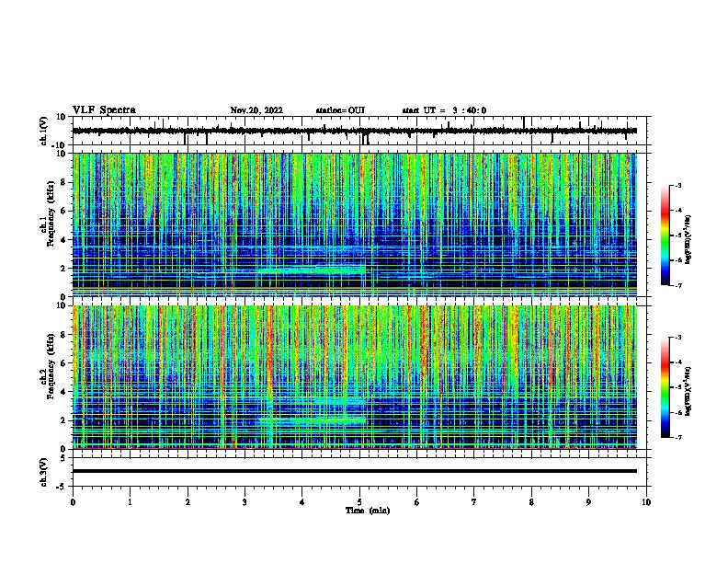728x563 pixels.
Task: Click the thick ch.3 voltage line
Action: pyautogui.click(x=354, y=471)
